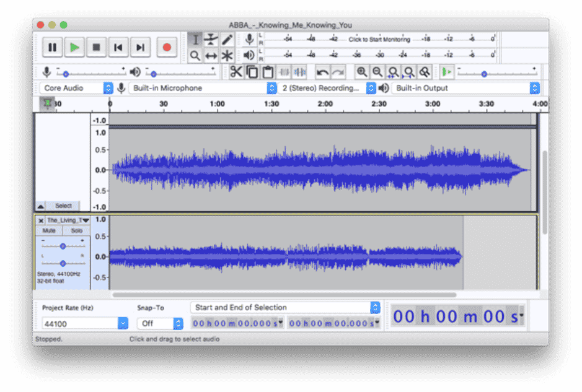Viewport: 582px width, 392px height.
Task: Open the Core Audio host dropdown
Action: click(74, 88)
